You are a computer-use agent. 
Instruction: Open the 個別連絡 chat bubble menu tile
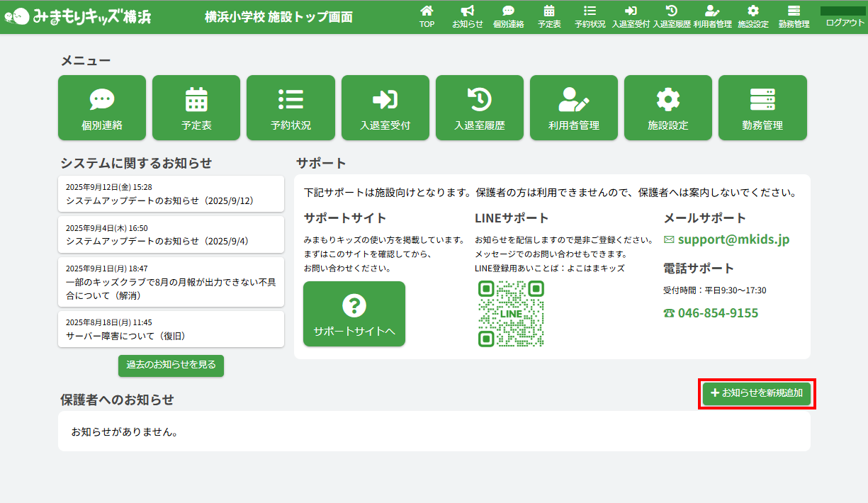point(101,108)
